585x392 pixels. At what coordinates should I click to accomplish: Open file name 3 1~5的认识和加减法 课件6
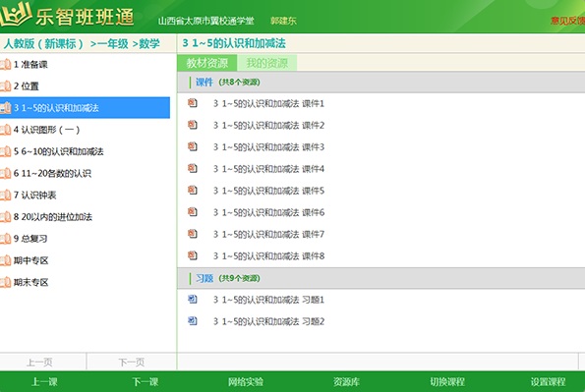268,212
